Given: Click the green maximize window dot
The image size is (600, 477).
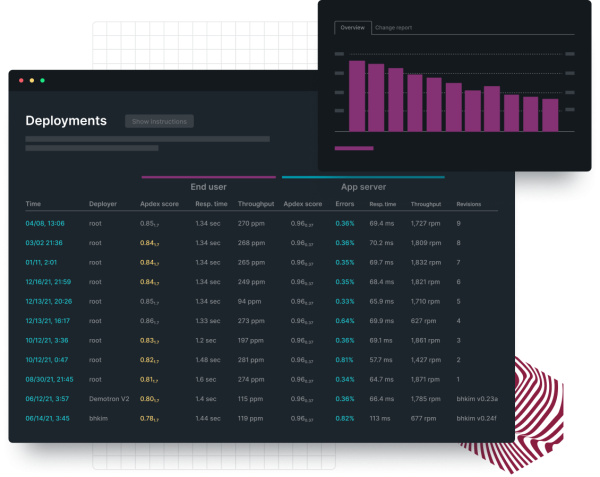Looking at the screenshot, I should [42, 80].
